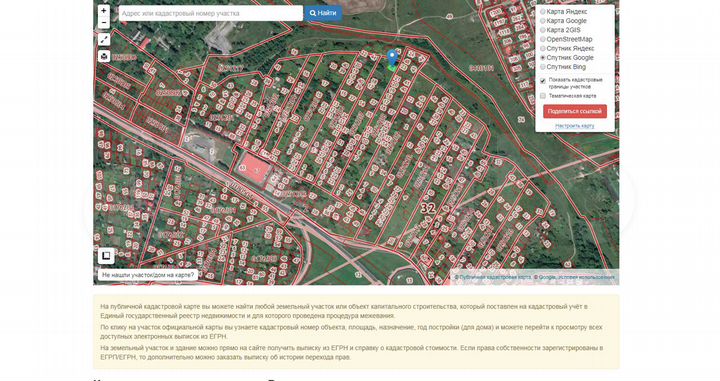
Task: Enable the Тематическая карта checkbox
Action: coord(543,96)
